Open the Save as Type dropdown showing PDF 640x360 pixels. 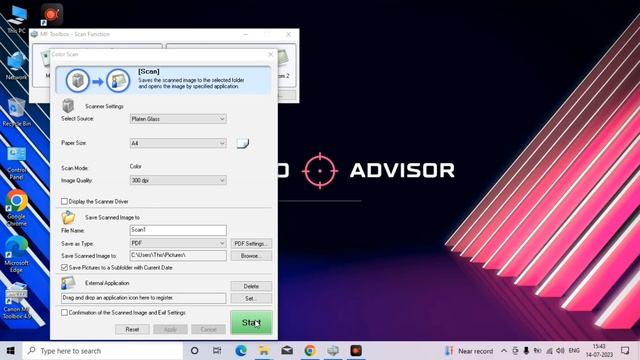[x=178, y=243]
